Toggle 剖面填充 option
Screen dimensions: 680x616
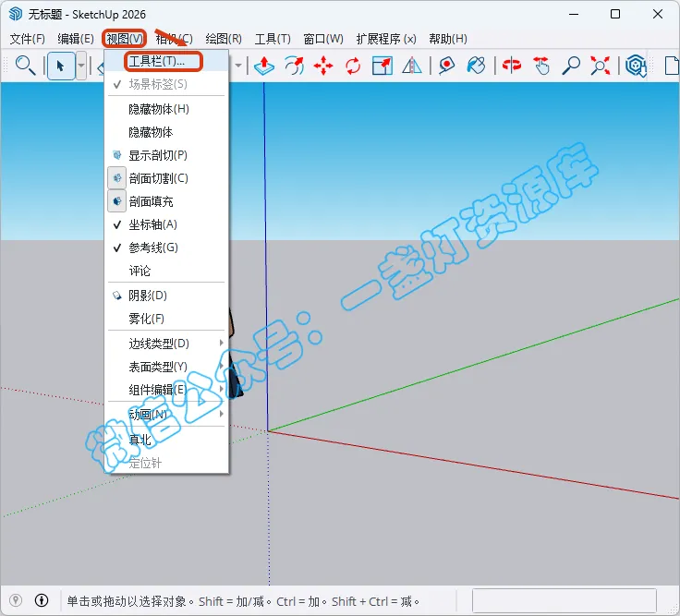166,201
